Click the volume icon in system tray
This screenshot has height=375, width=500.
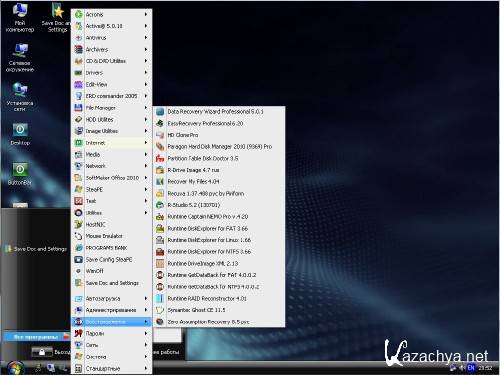point(462,368)
